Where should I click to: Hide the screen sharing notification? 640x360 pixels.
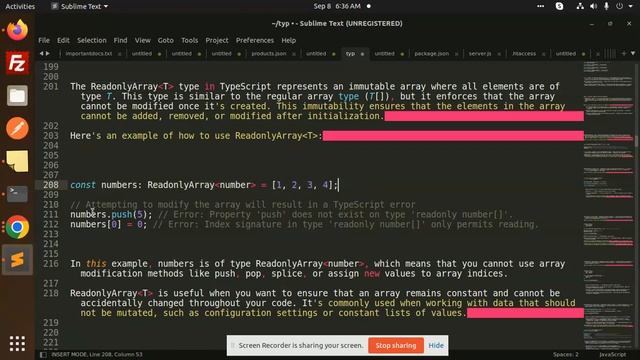click(436, 345)
